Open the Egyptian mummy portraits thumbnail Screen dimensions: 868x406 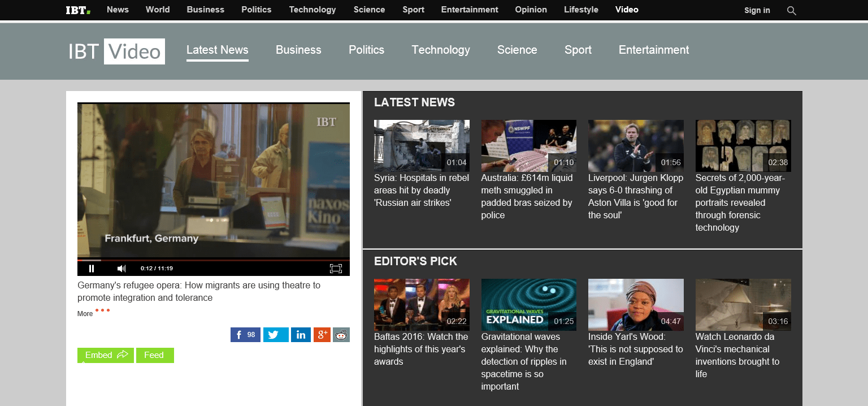(743, 146)
